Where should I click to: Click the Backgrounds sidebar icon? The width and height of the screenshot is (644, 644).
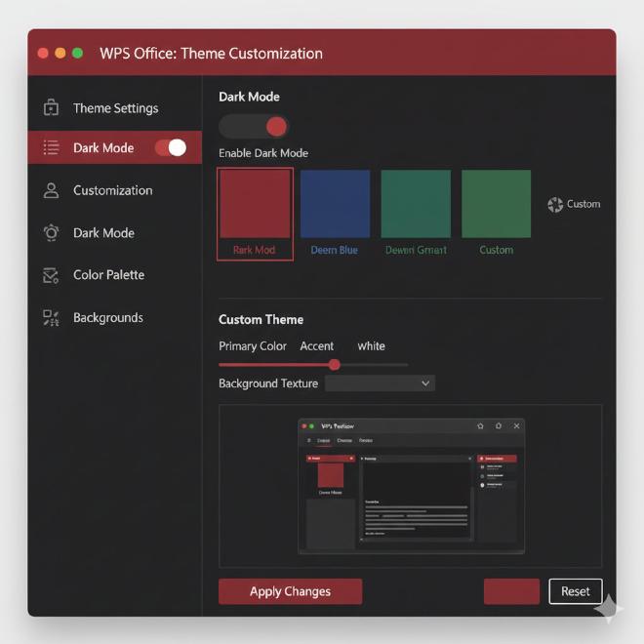point(52,318)
